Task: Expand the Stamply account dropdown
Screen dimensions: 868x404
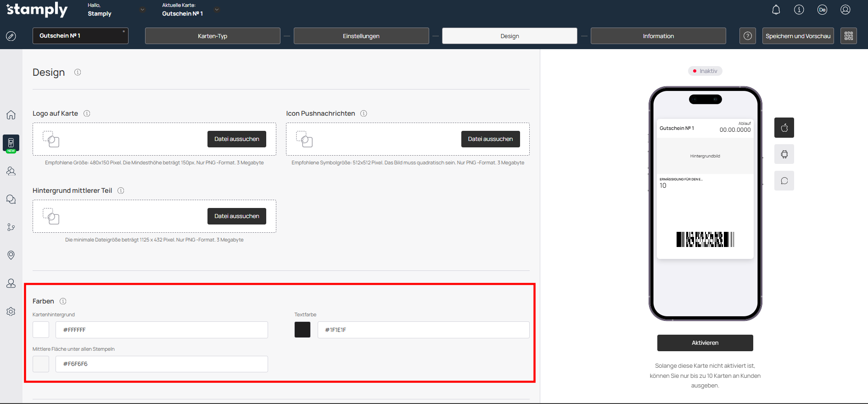Action: [x=142, y=10]
